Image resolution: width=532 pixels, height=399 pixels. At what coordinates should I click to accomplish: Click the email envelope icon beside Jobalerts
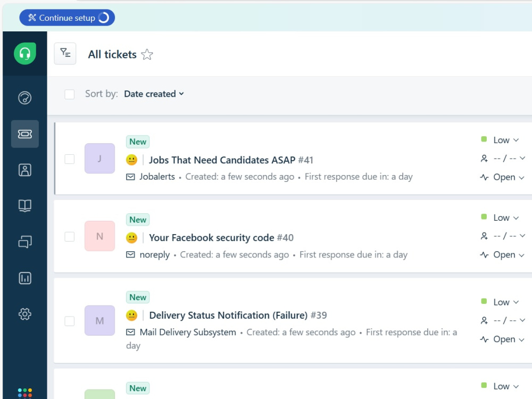pyautogui.click(x=131, y=177)
